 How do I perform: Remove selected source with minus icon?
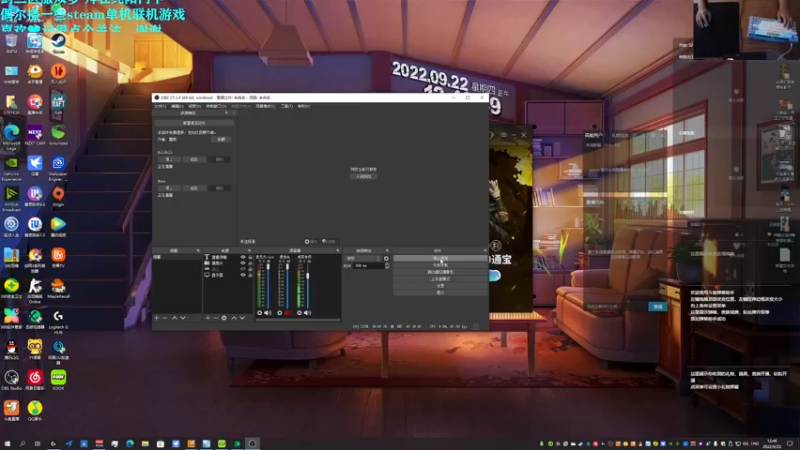point(215,318)
